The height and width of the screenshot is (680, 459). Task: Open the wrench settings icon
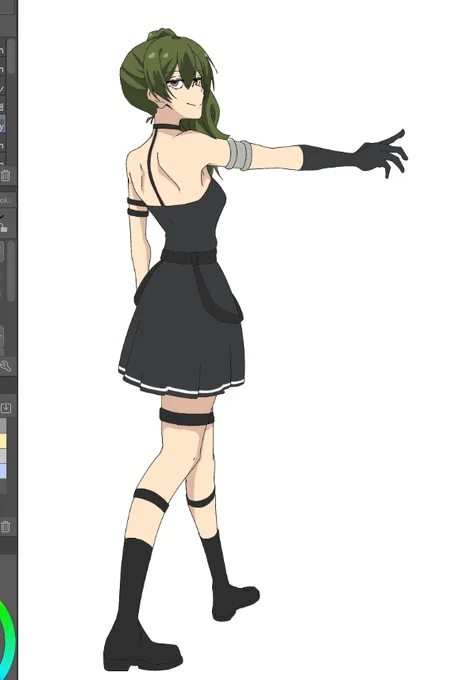[5, 366]
